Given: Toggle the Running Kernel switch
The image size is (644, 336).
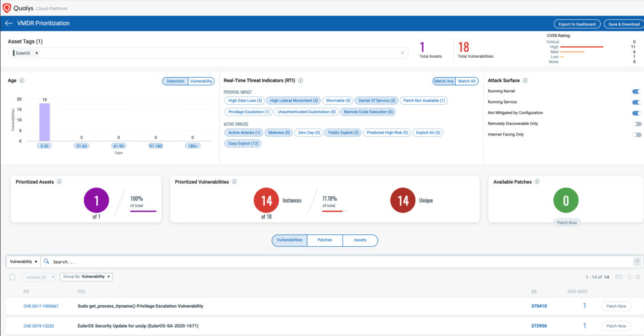Looking at the screenshot, I should click(x=636, y=92).
